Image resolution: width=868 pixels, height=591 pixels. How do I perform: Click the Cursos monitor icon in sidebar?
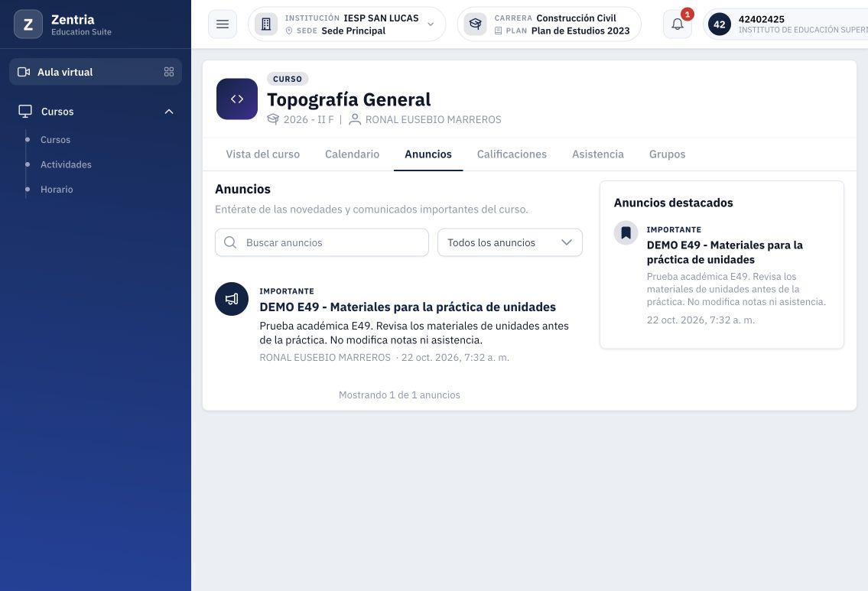(25, 111)
